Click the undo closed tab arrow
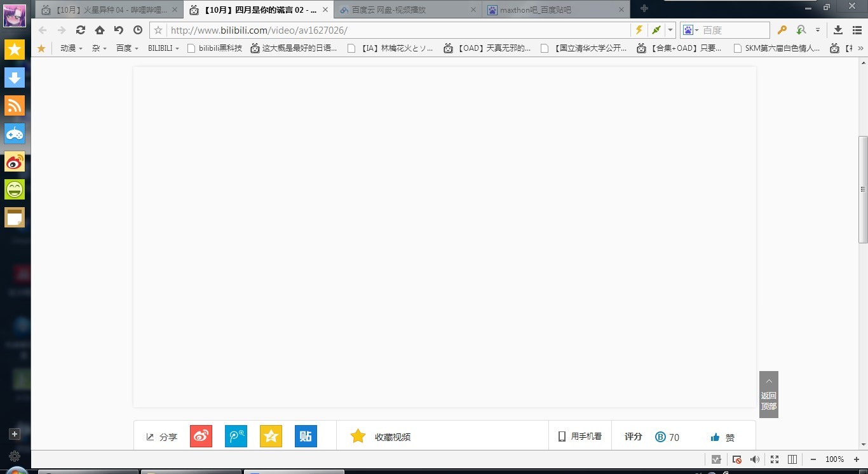The width and height of the screenshot is (868, 474). [119, 30]
